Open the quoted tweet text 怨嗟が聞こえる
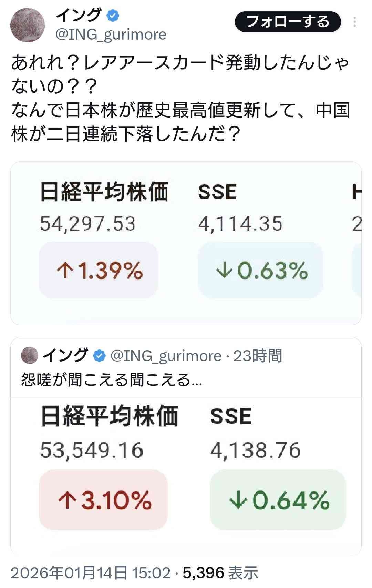Image resolution: width=372 pixels, height=588 pixels. click(x=112, y=379)
